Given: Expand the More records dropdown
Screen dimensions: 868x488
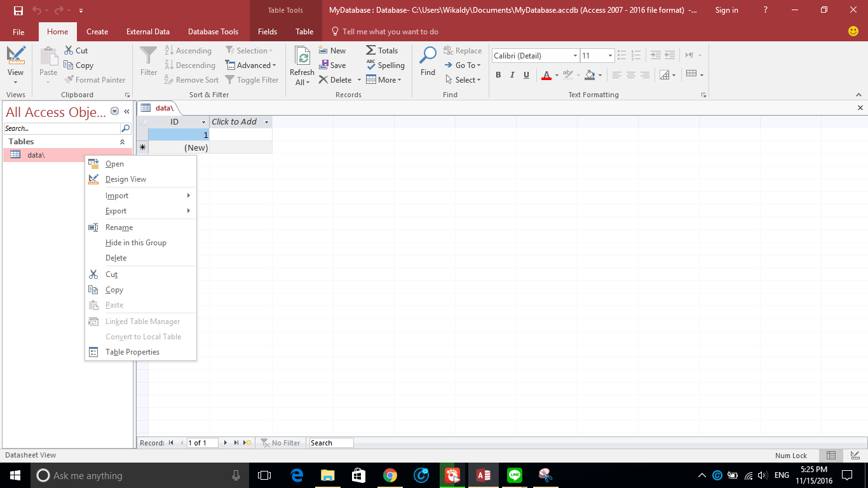Looking at the screenshot, I should [384, 80].
